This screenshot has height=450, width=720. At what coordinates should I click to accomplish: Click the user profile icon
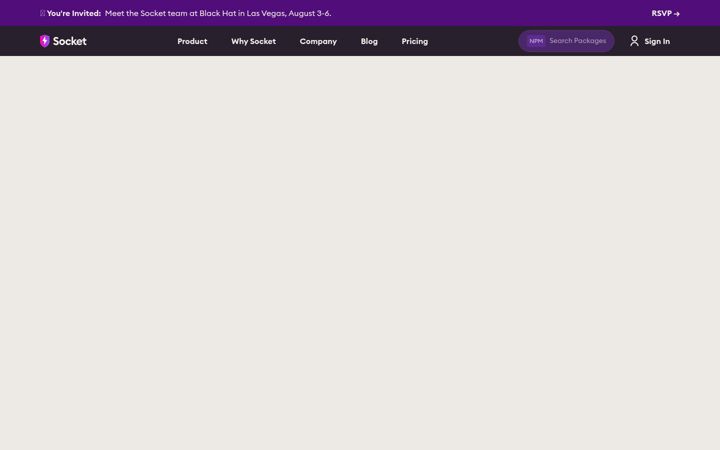tap(634, 41)
